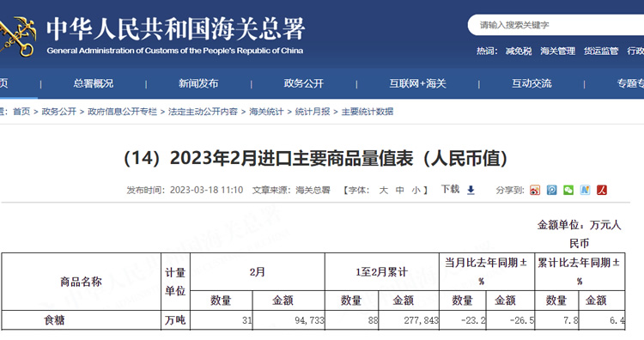
Task: Share the page to WeChat
Action: point(568,190)
